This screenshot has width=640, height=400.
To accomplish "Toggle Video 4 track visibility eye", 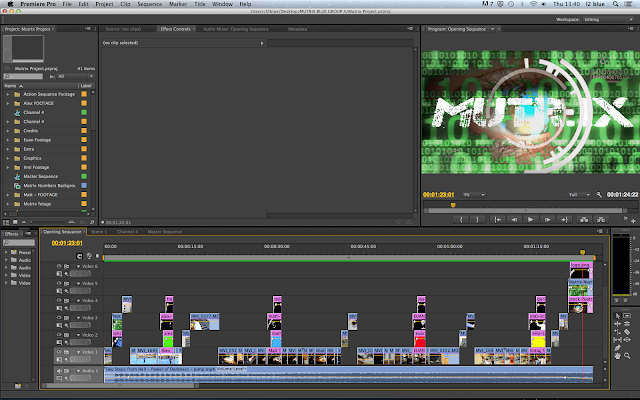I will tap(59, 300).
